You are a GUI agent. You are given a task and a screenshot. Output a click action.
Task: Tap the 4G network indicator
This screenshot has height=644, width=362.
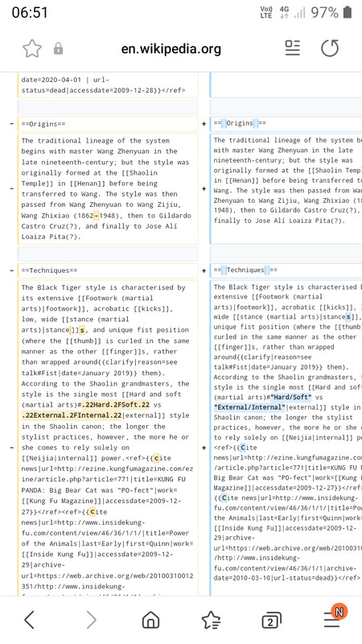click(284, 12)
